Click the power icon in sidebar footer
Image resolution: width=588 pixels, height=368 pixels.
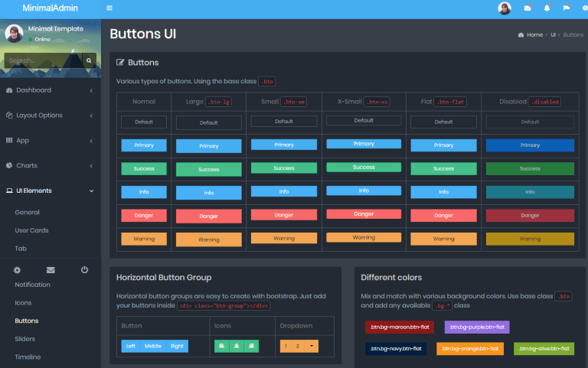[x=84, y=269]
